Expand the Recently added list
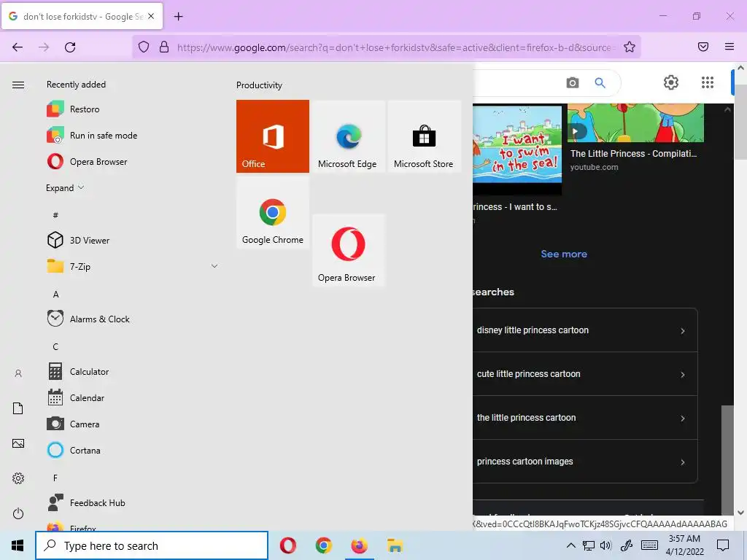The image size is (747, 560). click(65, 187)
